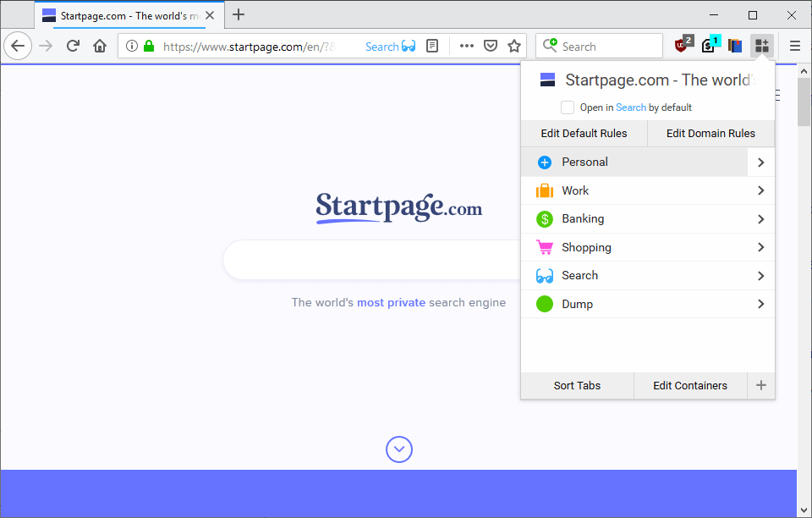Open a tab in the Dump container
This screenshot has height=518, width=812.
coord(634,304)
